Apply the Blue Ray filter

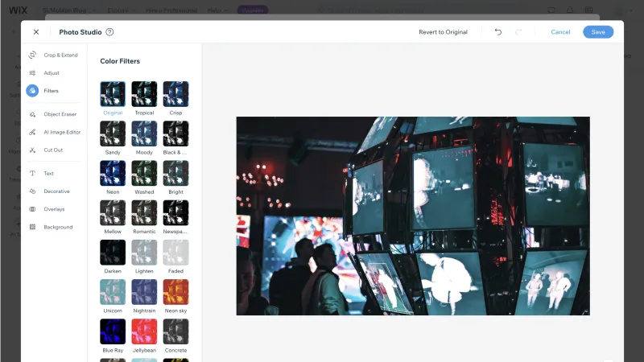click(x=113, y=331)
